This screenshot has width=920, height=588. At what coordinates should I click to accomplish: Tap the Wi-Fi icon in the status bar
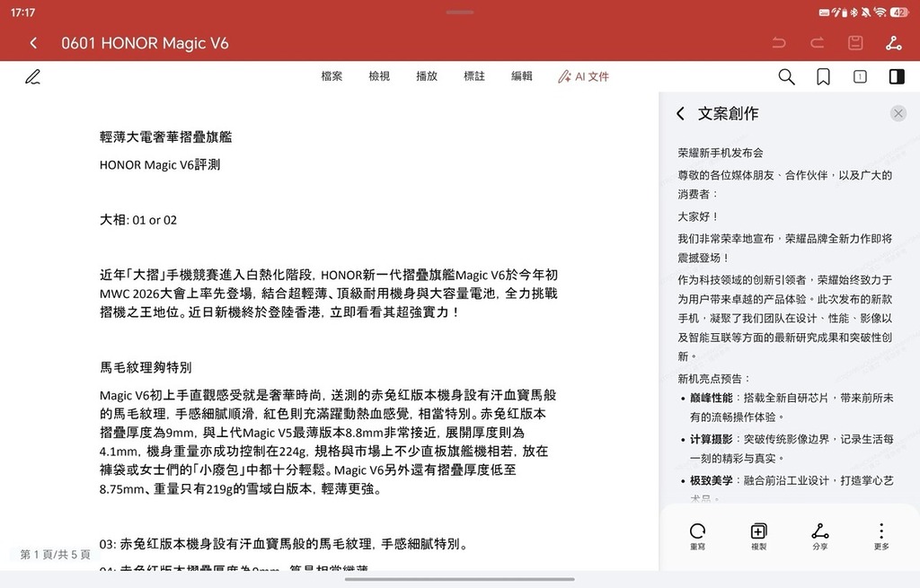point(880,13)
